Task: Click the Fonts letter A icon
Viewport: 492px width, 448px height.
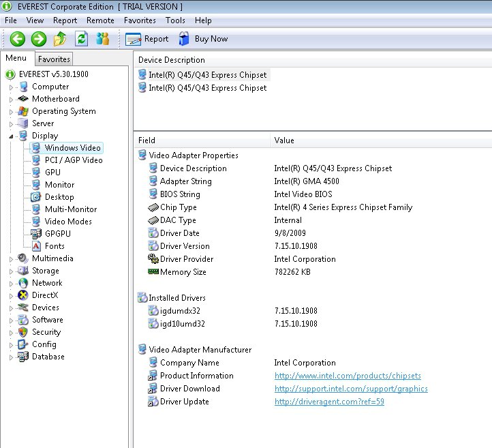Action: point(36,245)
